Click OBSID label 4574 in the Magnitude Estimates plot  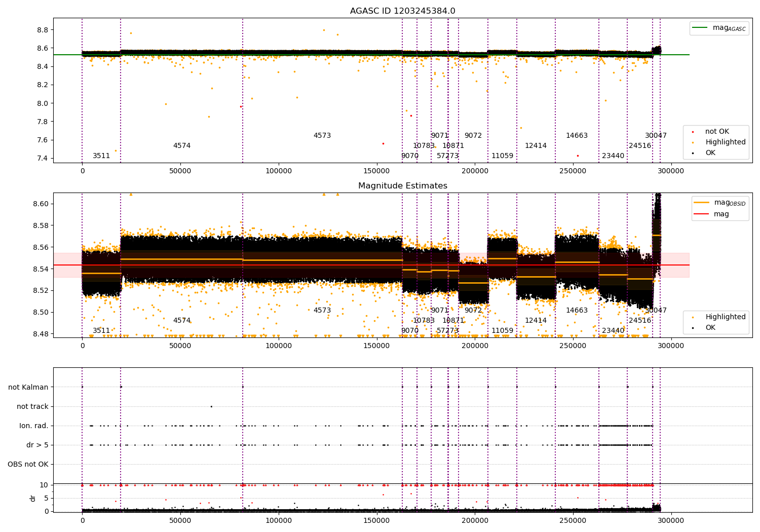[182, 321]
